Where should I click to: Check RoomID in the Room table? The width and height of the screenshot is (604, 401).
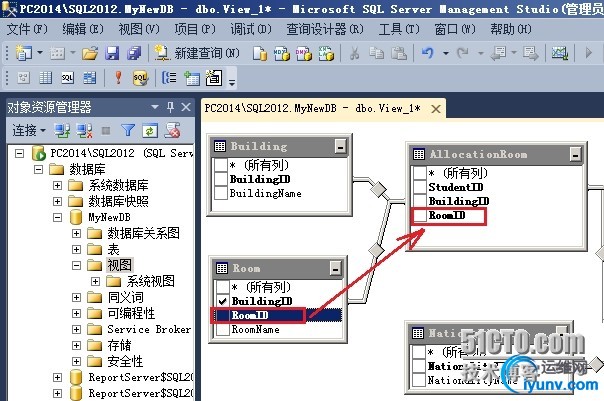point(222,315)
